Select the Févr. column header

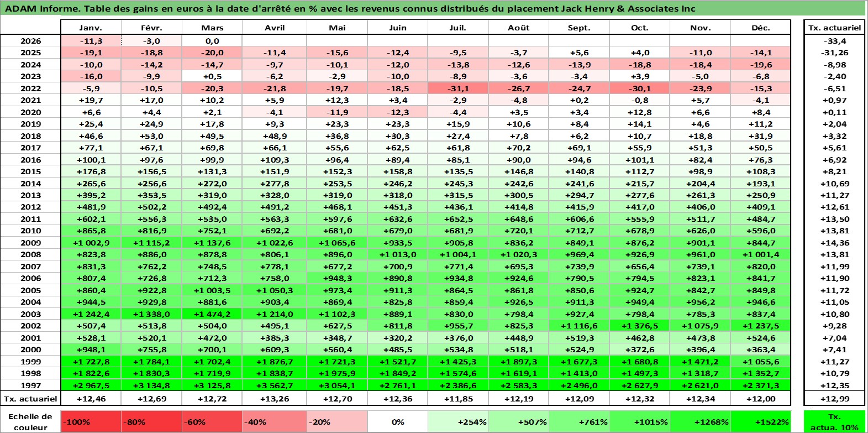click(151, 28)
